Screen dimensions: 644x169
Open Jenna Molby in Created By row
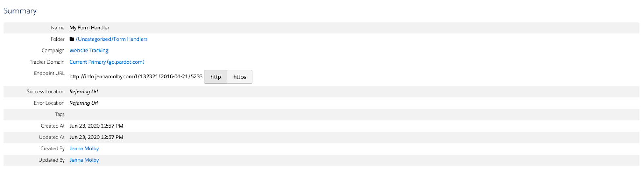pyautogui.click(x=84, y=148)
